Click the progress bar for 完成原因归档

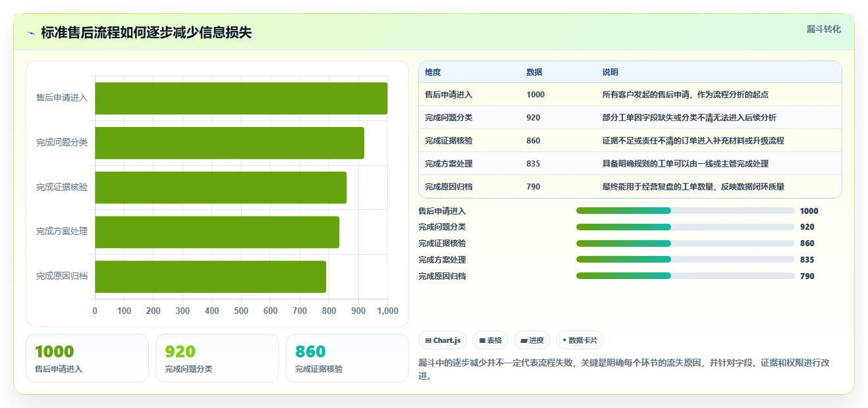click(x=685, y=276)
